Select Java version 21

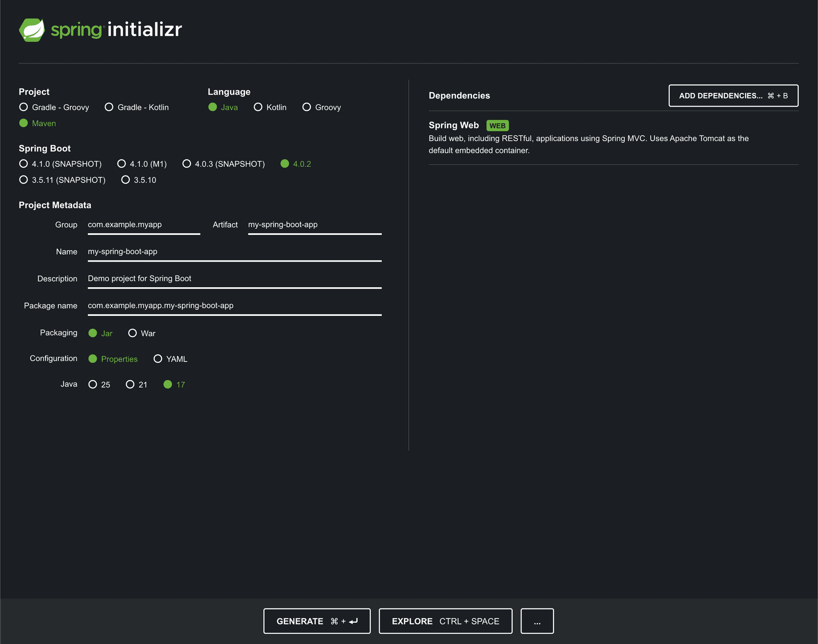coord(130,384)
